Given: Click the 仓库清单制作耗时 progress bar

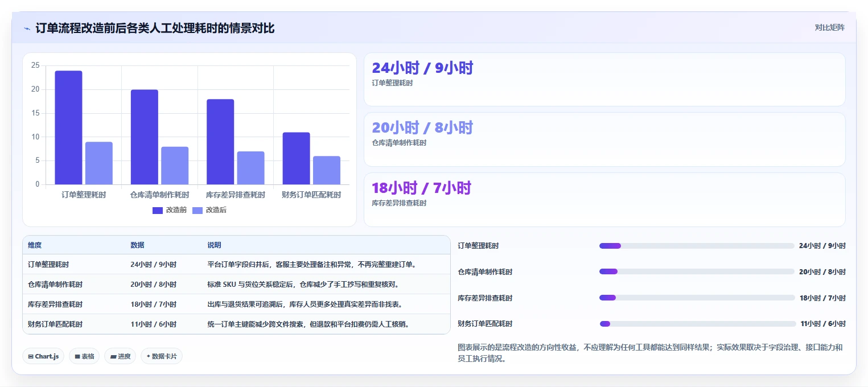Looking at the screenshot, I should (x=697, y=271).
